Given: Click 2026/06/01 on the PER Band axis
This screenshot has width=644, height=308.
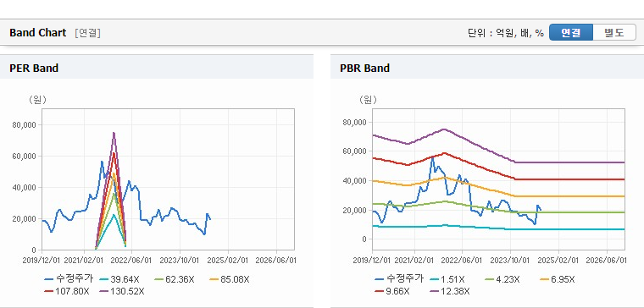Looking at the screenshot, I should 275,261.
